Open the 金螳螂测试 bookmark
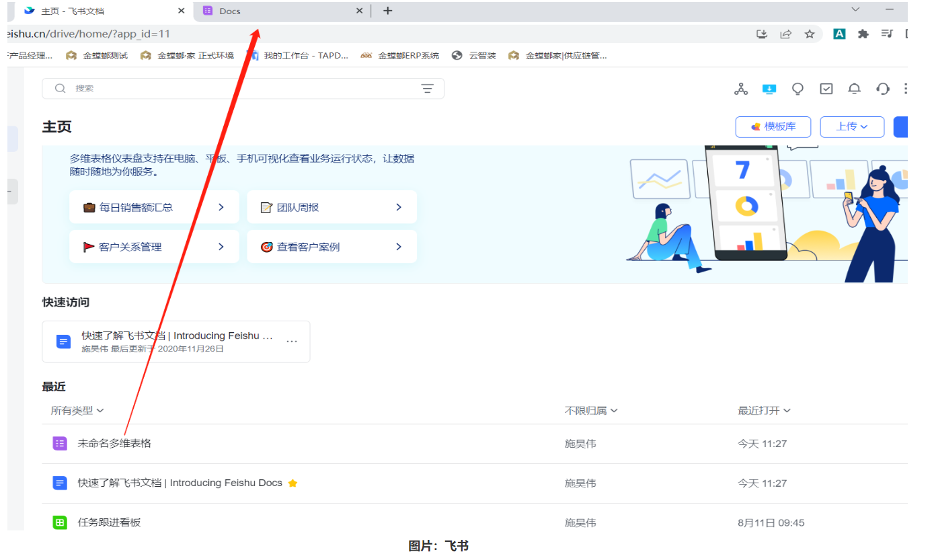 97,56
